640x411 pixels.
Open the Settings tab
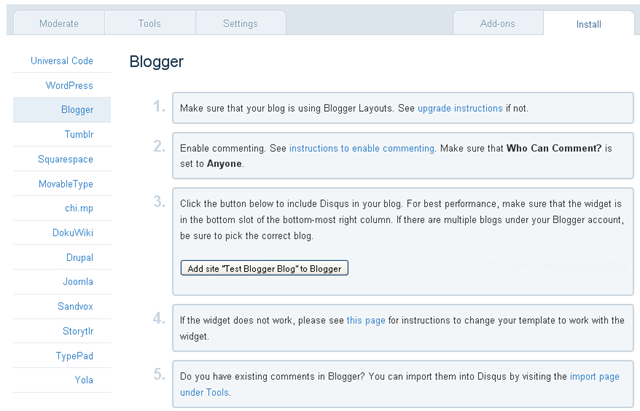click(240, 24)
